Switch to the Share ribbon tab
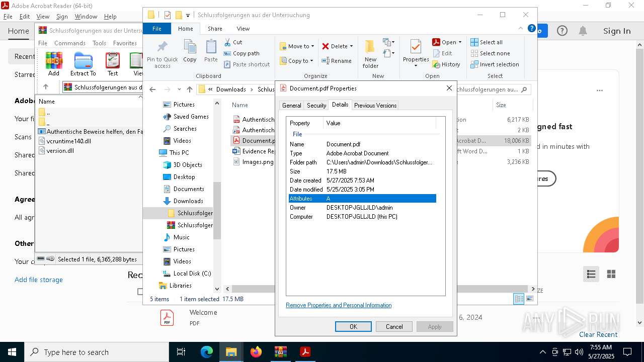644x362 pixels. point(215,29)
